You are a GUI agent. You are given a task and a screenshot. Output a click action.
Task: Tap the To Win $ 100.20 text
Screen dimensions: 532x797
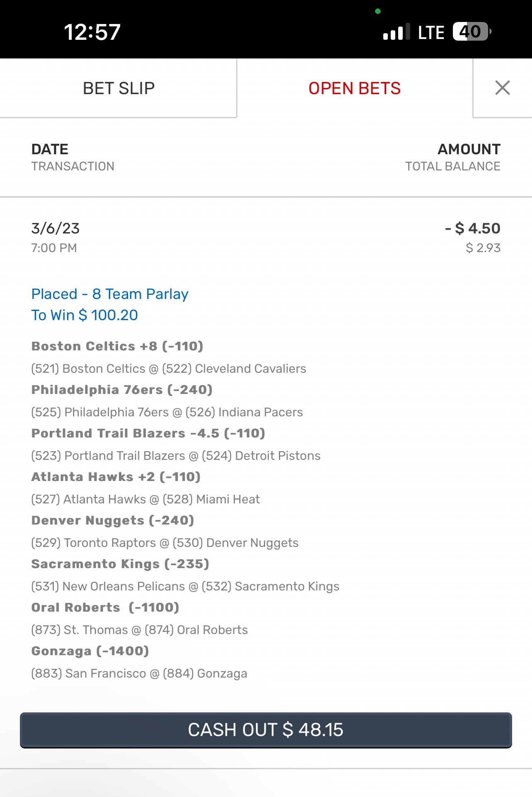pyautogui.click(x=85, y=315)
